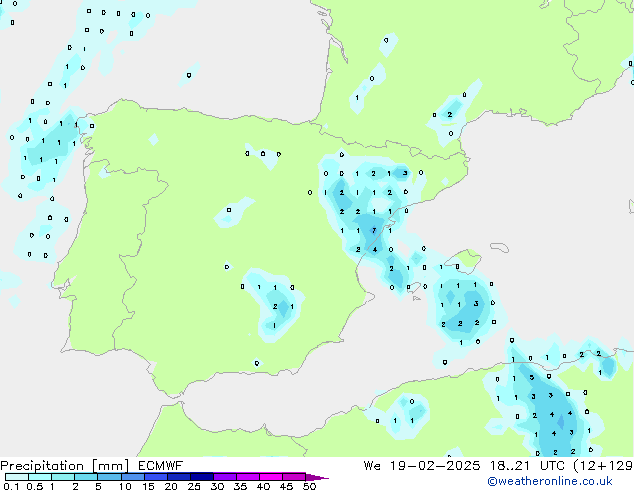
Task: Click the 35 label under the legend
Action: pyautogui.click(x=240, y=486)
